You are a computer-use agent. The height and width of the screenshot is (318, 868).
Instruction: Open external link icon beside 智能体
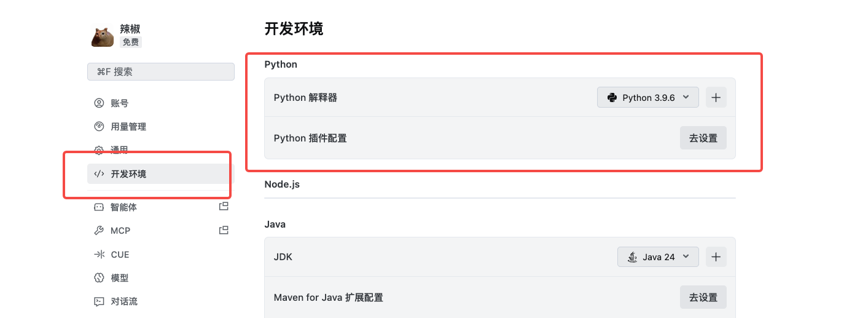[x=224, y=207]
